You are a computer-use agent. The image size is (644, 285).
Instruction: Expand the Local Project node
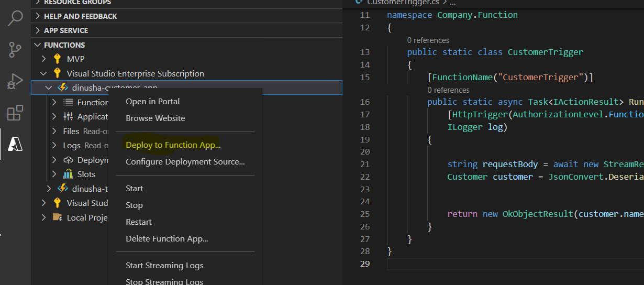(44, 217)
